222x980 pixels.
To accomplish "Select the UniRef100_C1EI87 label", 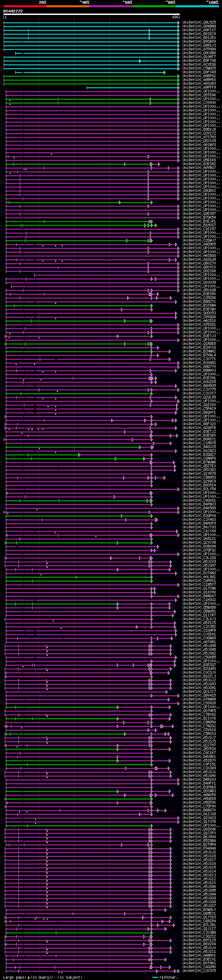I will [x=199, y=229].
